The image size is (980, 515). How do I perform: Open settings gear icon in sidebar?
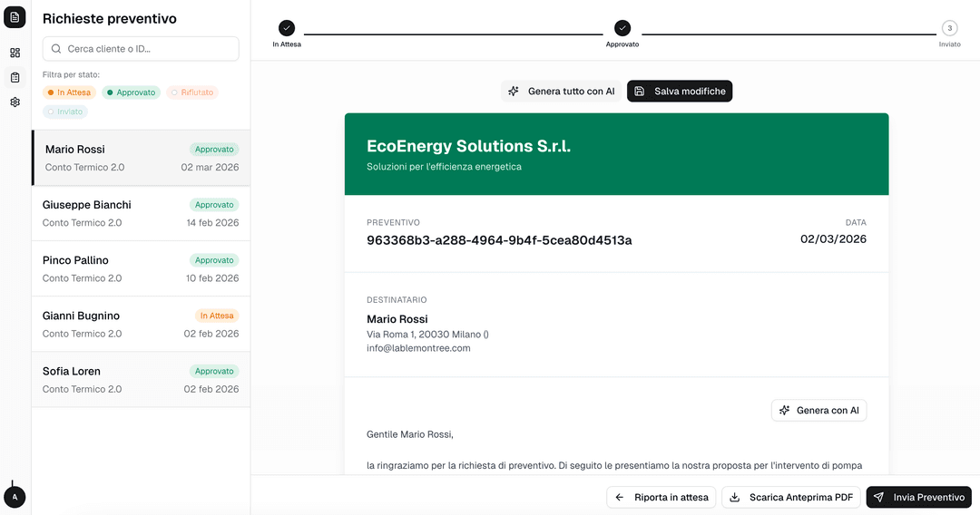point(15,102)
